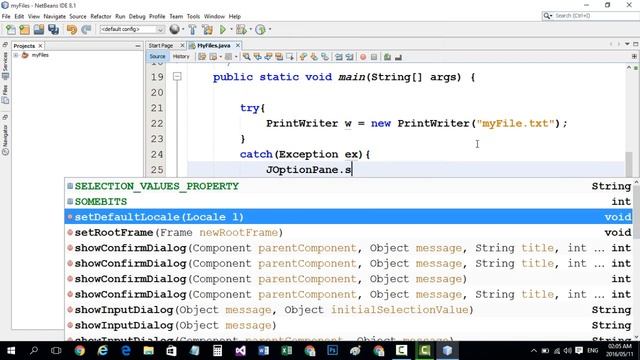
Task: Click the Undo toolbar icon
Action: click(x=72, y=29)
